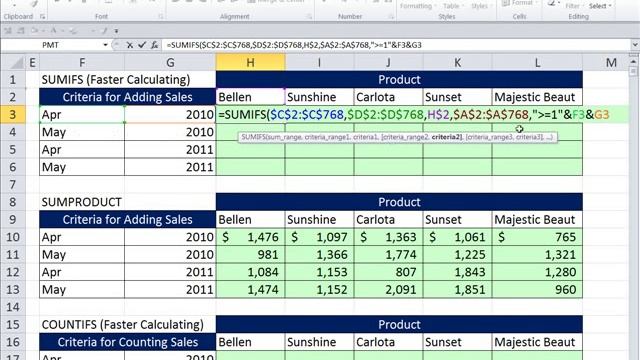Click the criteria2 argument in the SUMIFS tooltip
The height and width of the screenshot is (360, 640).
447,137
